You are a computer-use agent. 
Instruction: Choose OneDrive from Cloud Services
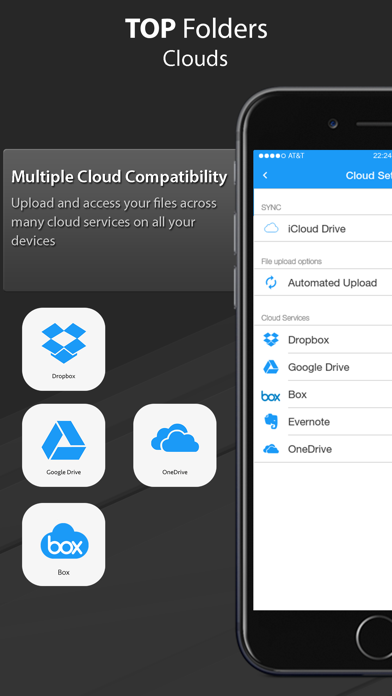(323, 449)
